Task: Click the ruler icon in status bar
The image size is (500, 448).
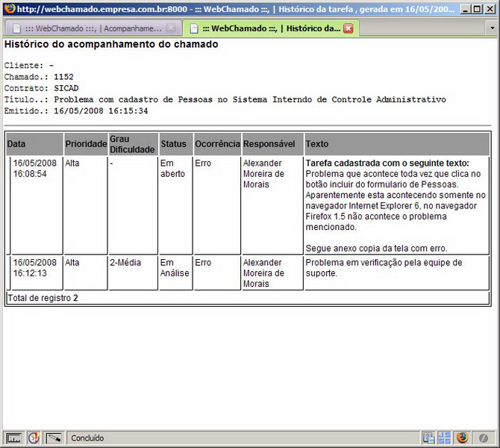Action: 13,438
